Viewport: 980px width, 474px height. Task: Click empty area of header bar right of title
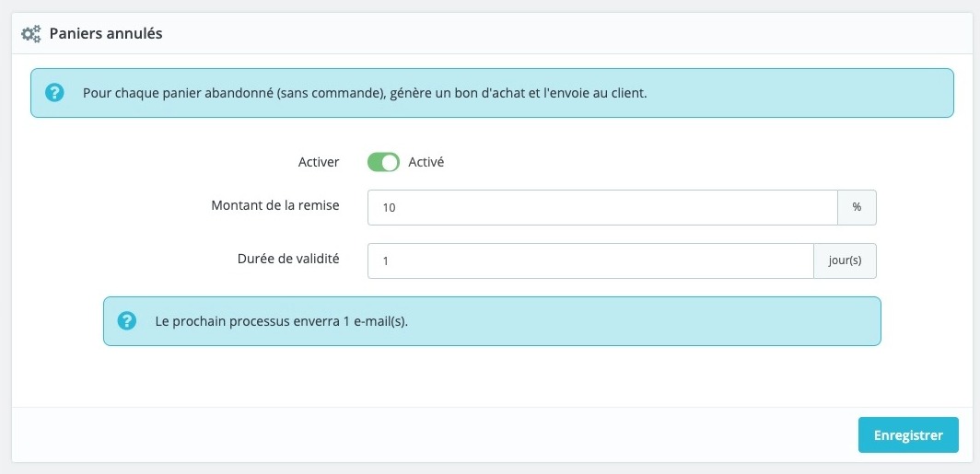point(553,34)
